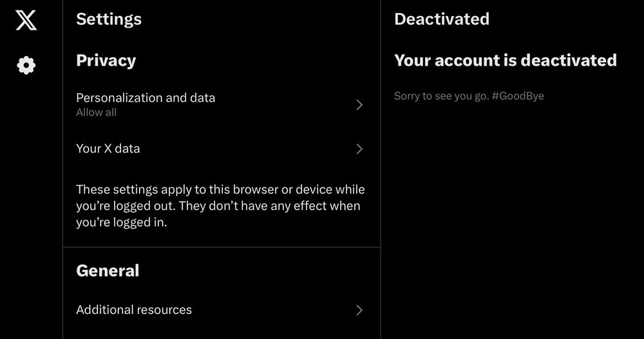Image resolution: width=644 pixels, height=339 pixels.
Task: Click the vertical border left of Deactivated panel
Action: tap(381, 169)
